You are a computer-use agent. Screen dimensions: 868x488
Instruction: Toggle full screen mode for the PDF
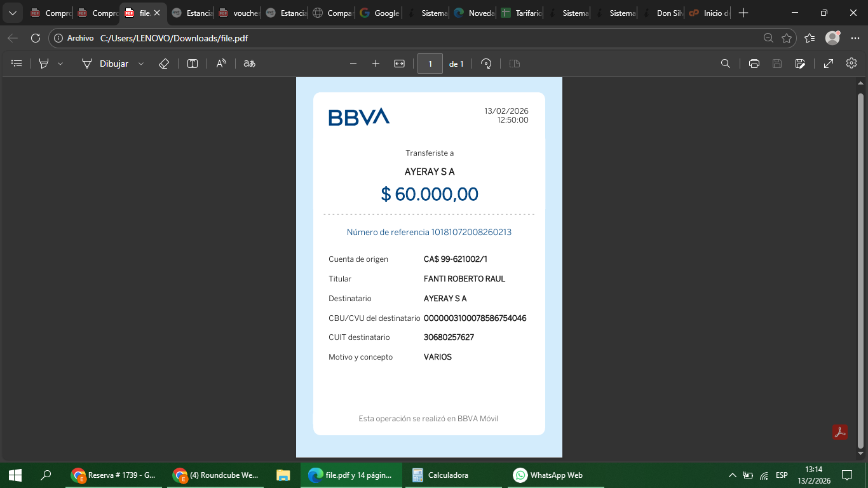tap(829, 64)
